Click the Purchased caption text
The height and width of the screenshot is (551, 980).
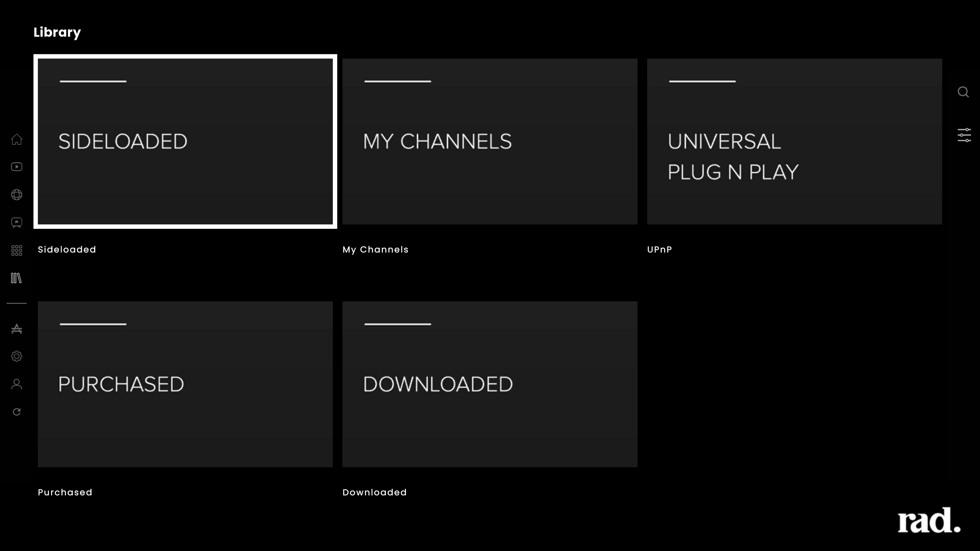click(65, 492)
